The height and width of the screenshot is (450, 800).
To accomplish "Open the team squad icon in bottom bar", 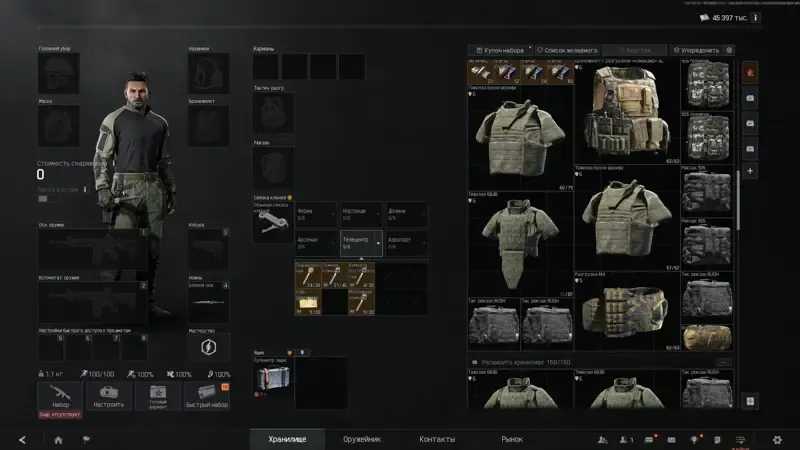I will pos(603,440).
